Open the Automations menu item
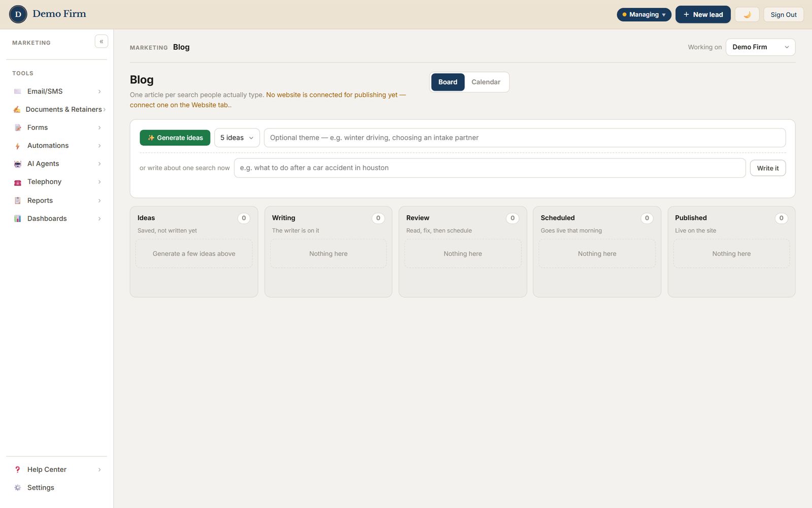The width and height of the screenshot is (812, 508). tap(57, 146)
